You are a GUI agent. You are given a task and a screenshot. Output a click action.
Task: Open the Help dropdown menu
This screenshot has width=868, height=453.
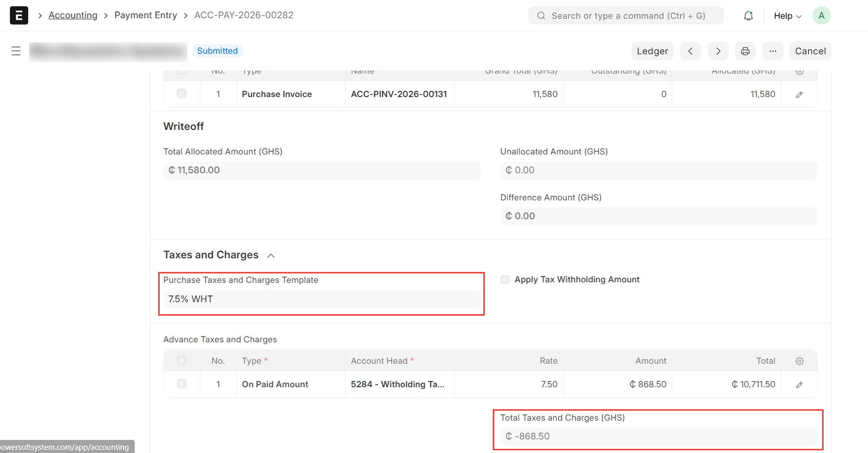(787, 16)
